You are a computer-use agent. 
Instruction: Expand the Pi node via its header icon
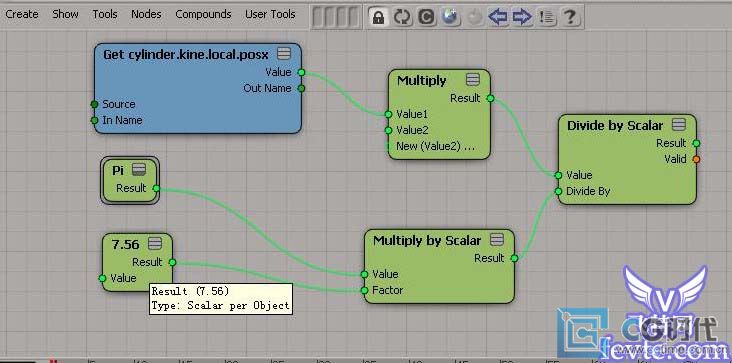[x=138, y=170]
